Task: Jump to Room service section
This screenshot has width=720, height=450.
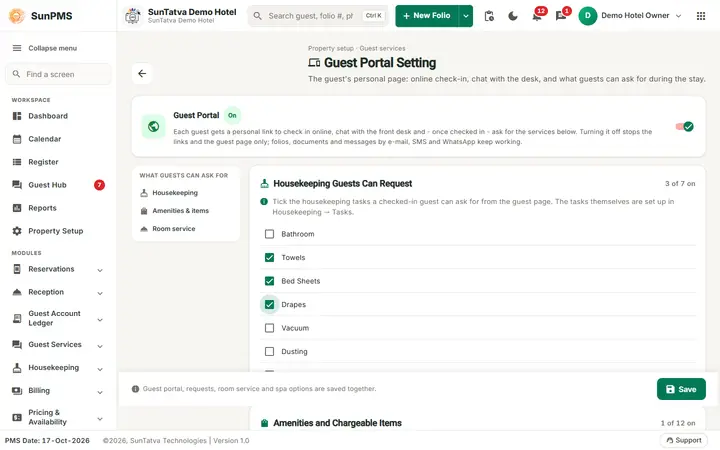Action: [x=186, y=229]
